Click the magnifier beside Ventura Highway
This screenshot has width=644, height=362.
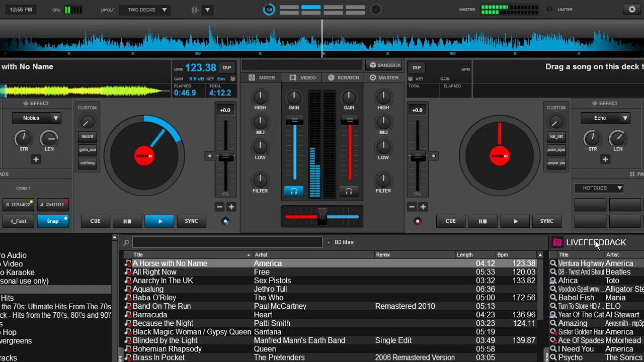click(x=553, y=263)
